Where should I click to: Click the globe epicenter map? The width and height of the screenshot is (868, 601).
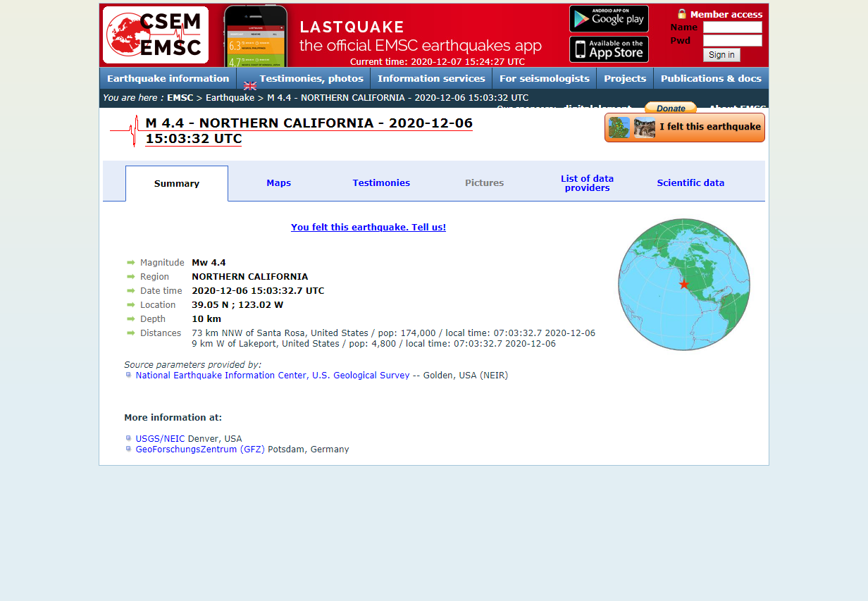(x=683, y=285)
